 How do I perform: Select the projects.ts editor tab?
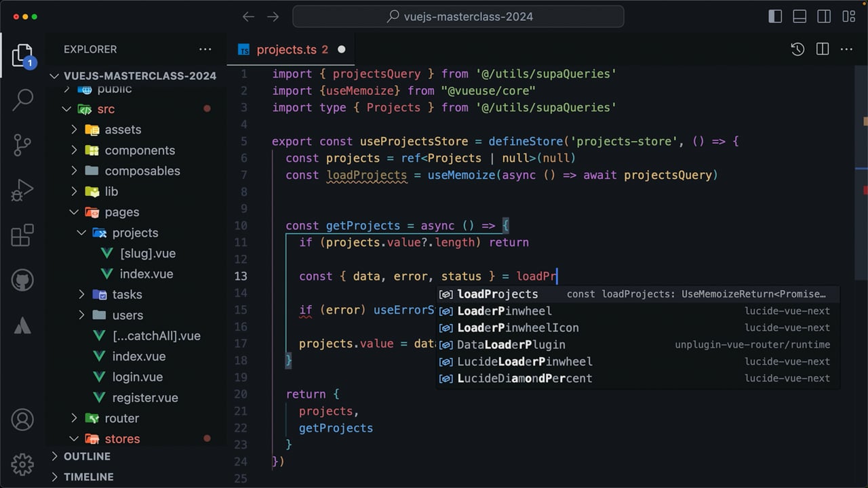point(292,49)
